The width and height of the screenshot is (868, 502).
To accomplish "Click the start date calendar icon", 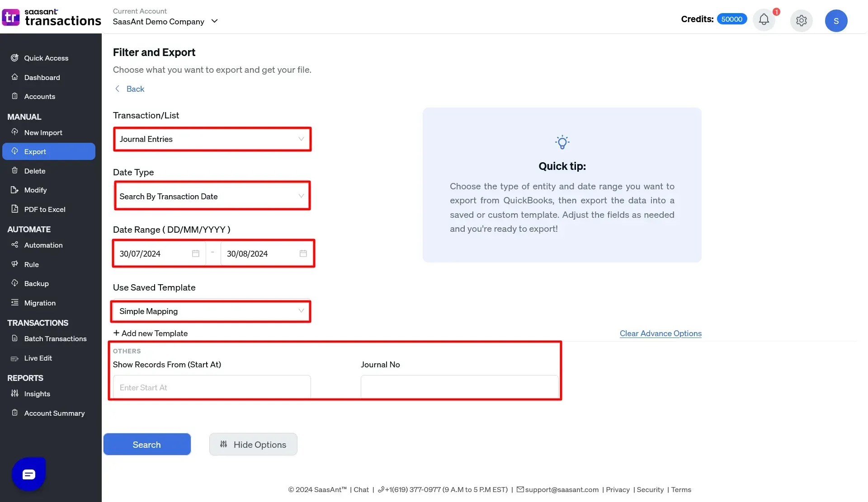I will pos(196,253).
